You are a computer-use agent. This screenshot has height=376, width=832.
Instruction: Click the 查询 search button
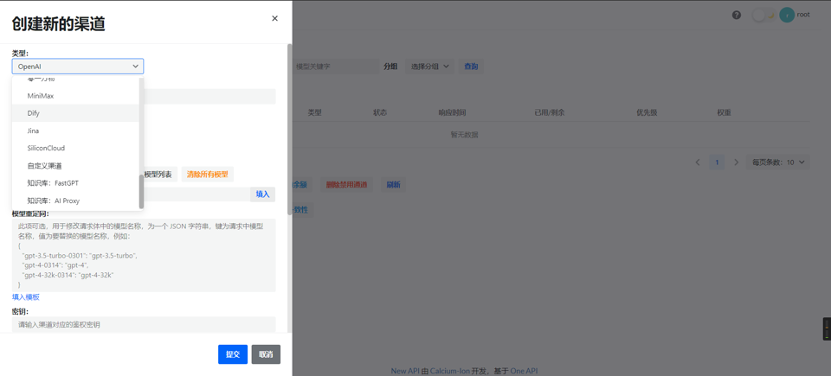[471, 66]
